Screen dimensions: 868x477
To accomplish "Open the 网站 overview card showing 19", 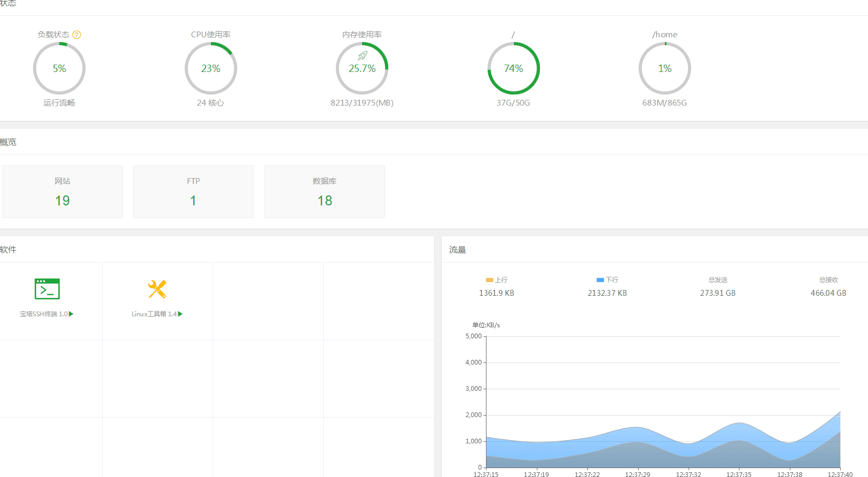I will pyautogui.click(x=62, y=192).
